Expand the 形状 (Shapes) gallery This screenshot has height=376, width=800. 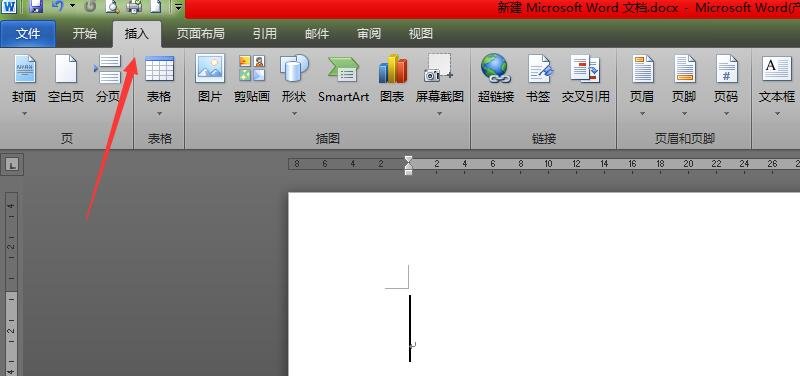[x=294, y=85]
